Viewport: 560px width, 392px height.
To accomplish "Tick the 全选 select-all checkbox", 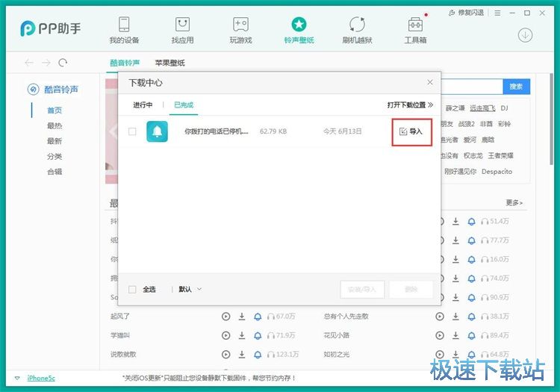I will point(132,289).
